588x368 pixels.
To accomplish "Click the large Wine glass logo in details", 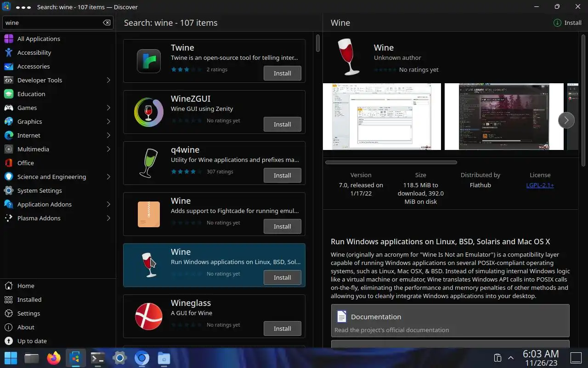I will pyautogui.click(x=348, y=57).
